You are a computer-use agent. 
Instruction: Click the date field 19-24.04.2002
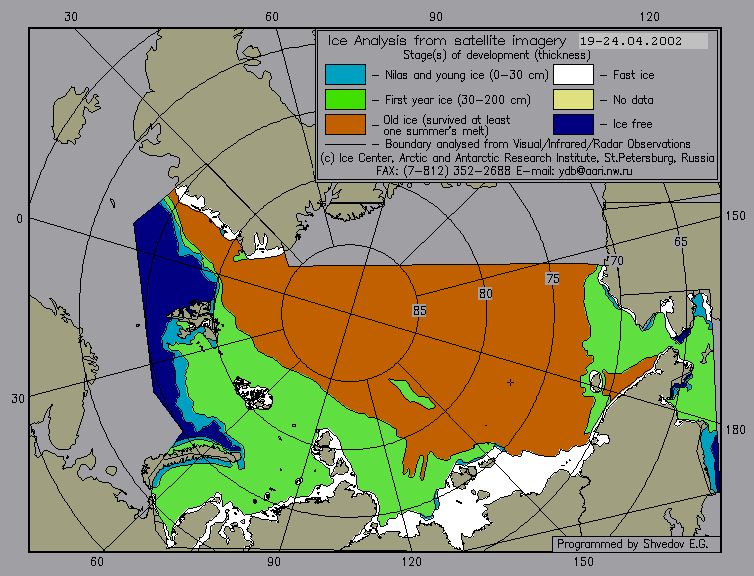(x=643, y=41)
